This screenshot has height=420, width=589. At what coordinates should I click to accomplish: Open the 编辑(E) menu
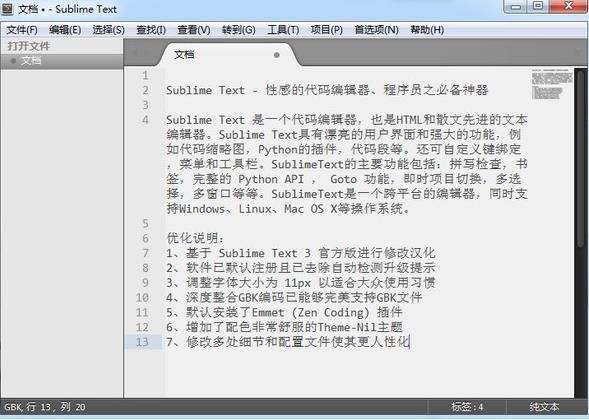[65, 30]
